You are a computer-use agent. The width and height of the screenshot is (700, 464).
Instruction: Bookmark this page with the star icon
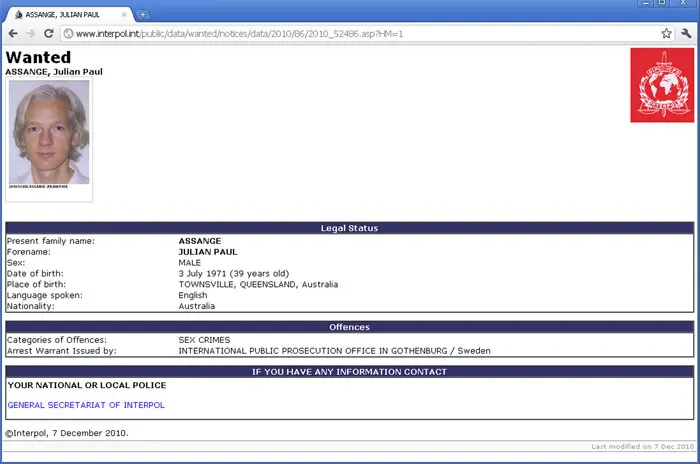666,33
